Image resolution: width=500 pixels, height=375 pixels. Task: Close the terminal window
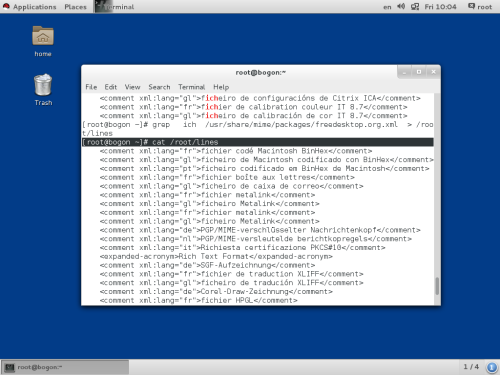tap(433, 72)
